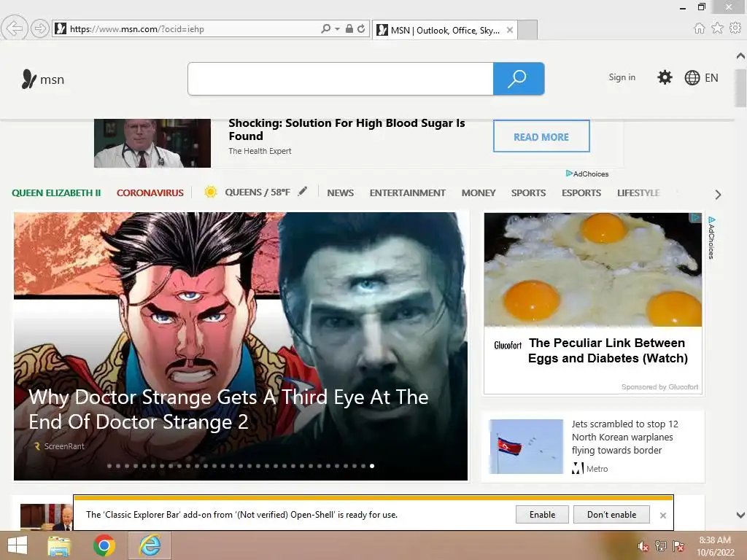
Task: Click the browser Home icon
Action: pos(699,28)
